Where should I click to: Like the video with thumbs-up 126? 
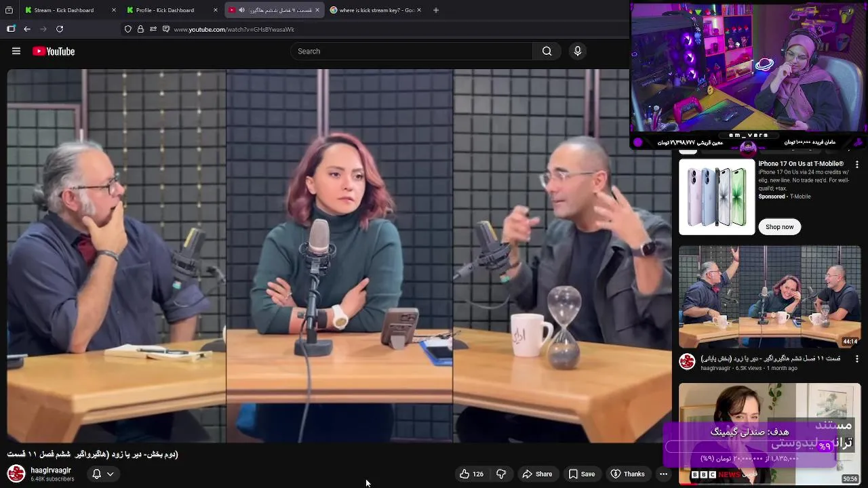pyautogui.click(x=471, y=474)
